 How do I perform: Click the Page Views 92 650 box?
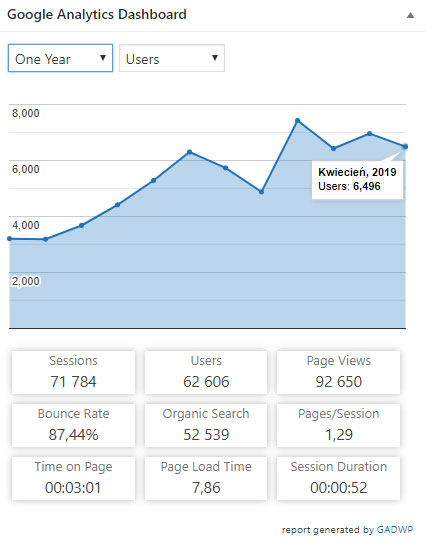(x=338, y=372)
